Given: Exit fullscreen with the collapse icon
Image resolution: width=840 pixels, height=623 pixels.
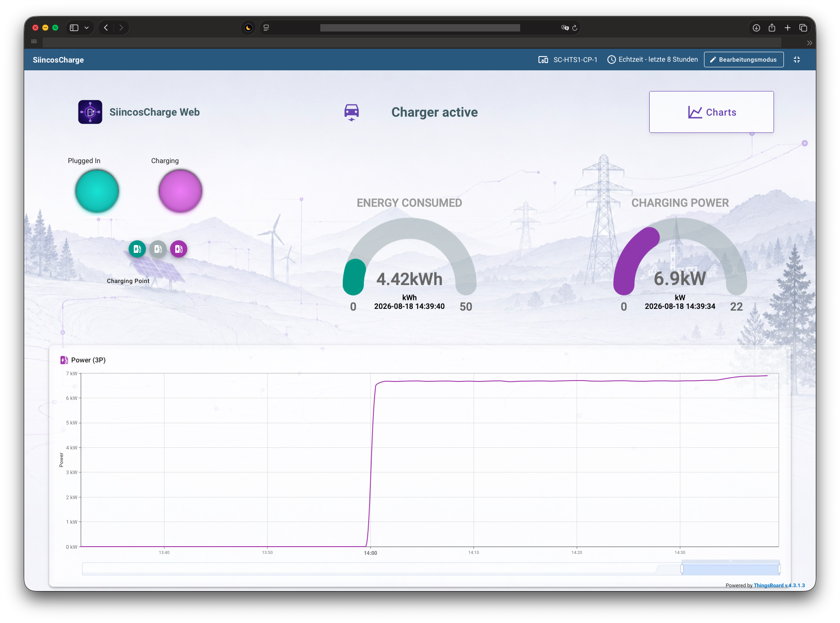Looking at the screenshot, I should (797, 60).
